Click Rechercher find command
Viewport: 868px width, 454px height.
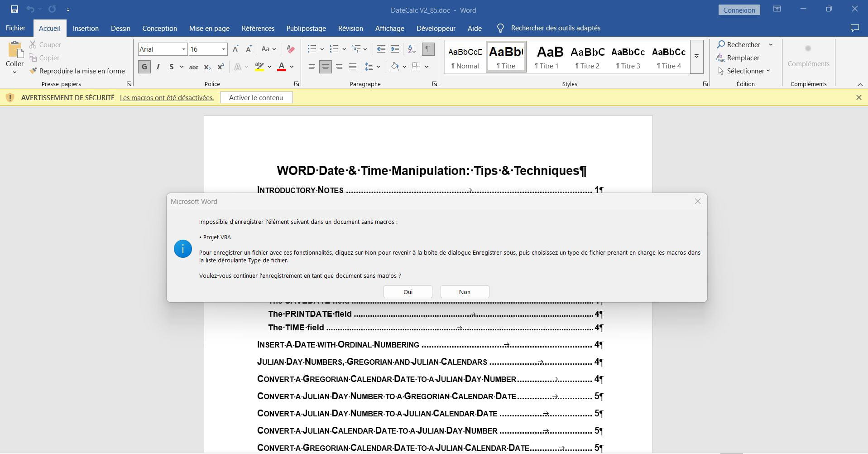click(739, 44)
